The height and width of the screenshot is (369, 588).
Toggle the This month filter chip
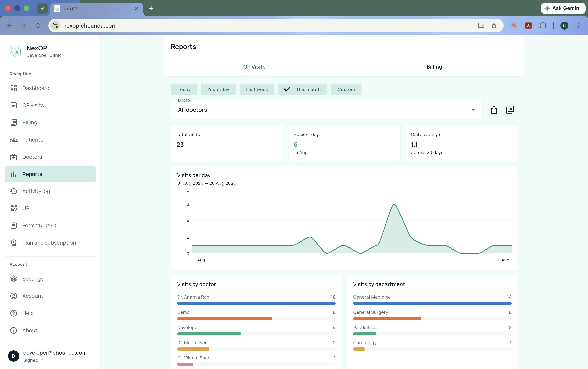(303, 89)
